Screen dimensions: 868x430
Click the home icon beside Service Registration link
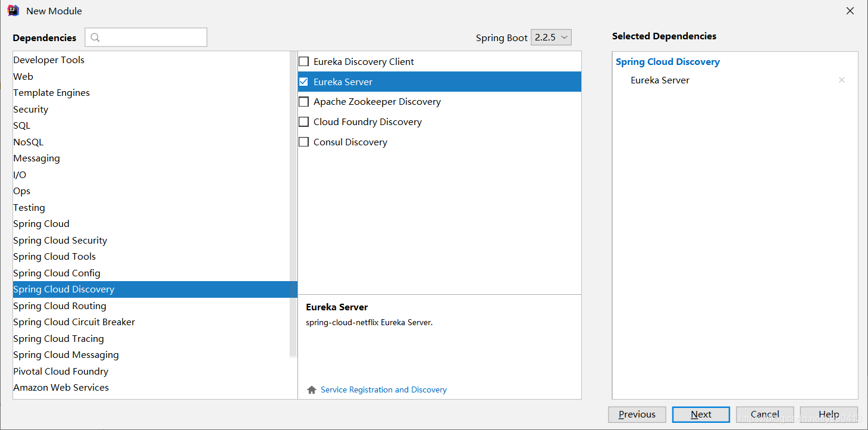tap(312, 390)
